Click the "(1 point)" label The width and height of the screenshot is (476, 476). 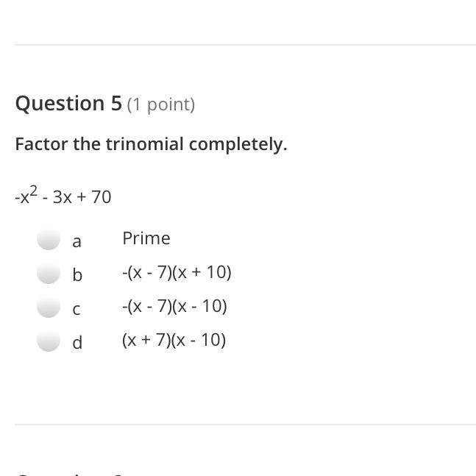coord(161,104)
